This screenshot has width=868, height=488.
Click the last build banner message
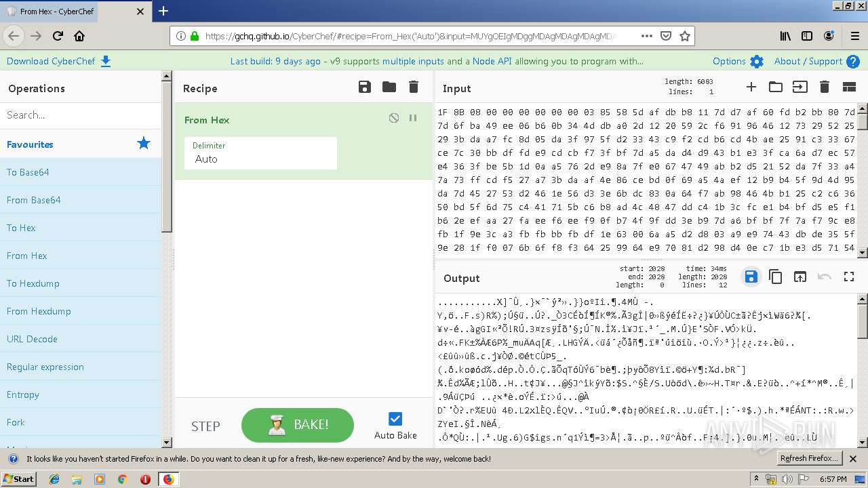tap(437, 61)
